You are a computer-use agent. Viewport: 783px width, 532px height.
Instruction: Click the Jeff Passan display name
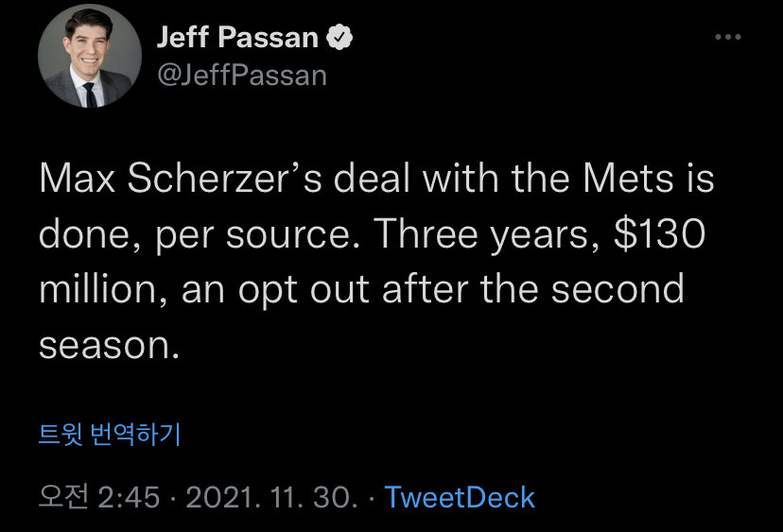click(x=235, y=38)
